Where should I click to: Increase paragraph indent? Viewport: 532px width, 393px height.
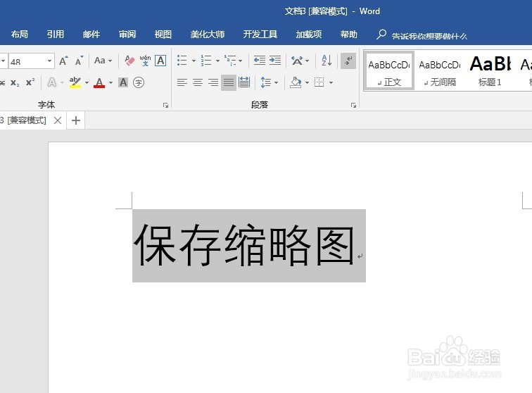point(275,61)
